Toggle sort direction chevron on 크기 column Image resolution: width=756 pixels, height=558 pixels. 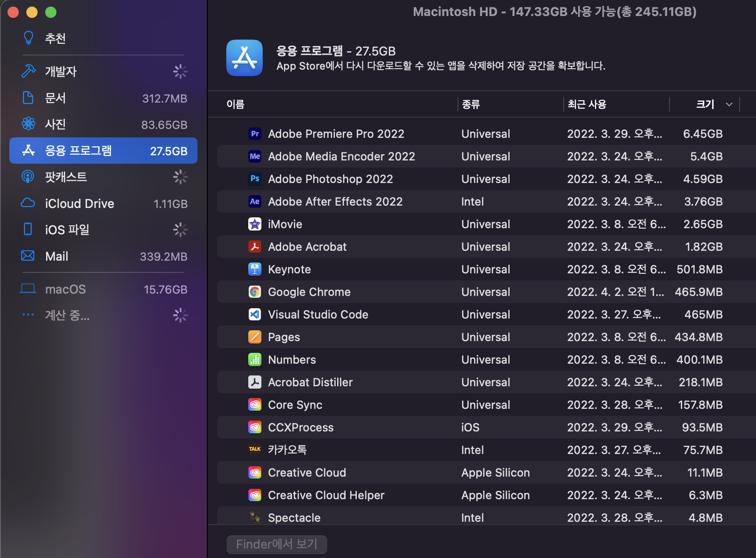729,104
